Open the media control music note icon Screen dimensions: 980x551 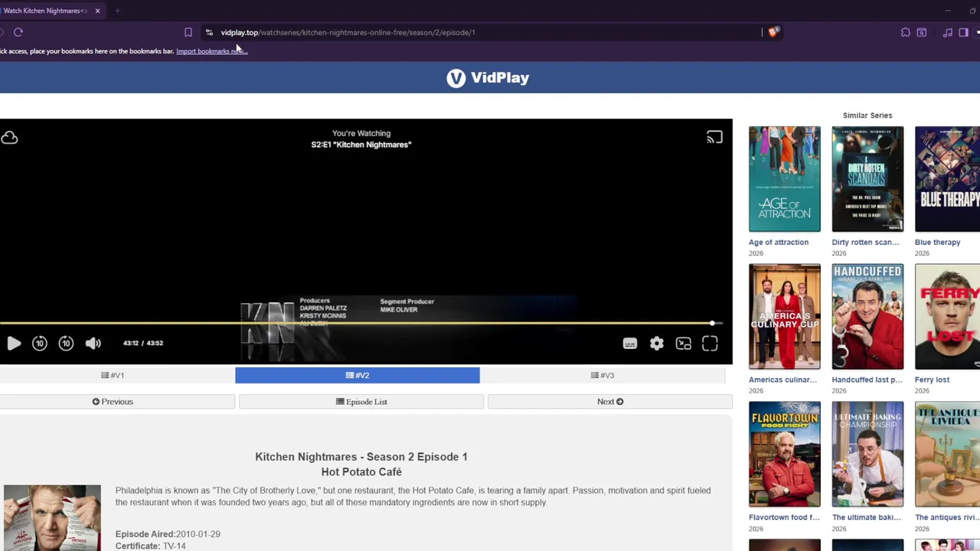[948, 32]
